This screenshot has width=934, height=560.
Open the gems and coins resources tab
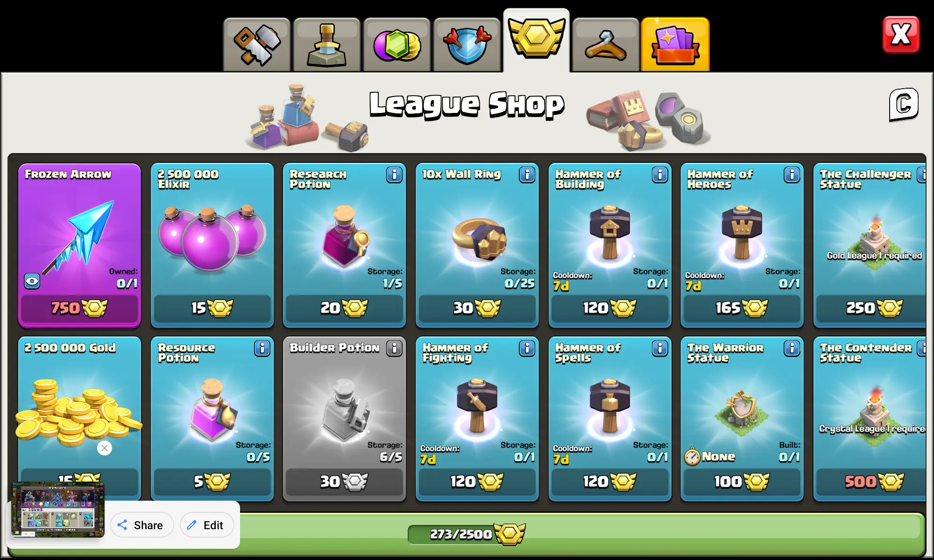(396, 45)
